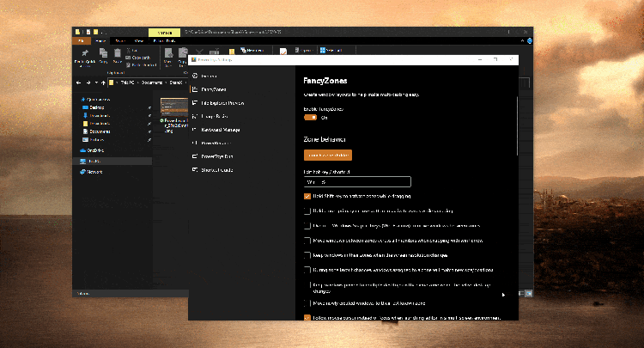Open Keyboard Manager settings
Screen dimensions: 644x348
(x=222, y=129)
